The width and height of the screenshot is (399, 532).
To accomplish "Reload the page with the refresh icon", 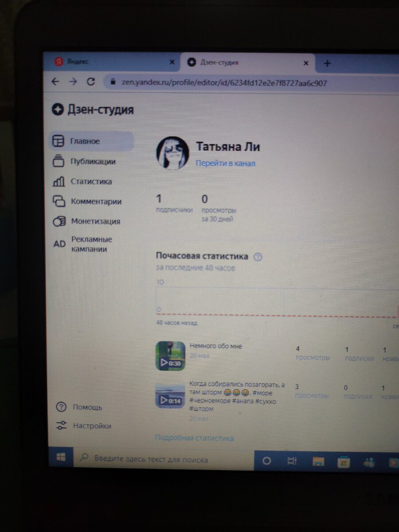I will point(91,82).
